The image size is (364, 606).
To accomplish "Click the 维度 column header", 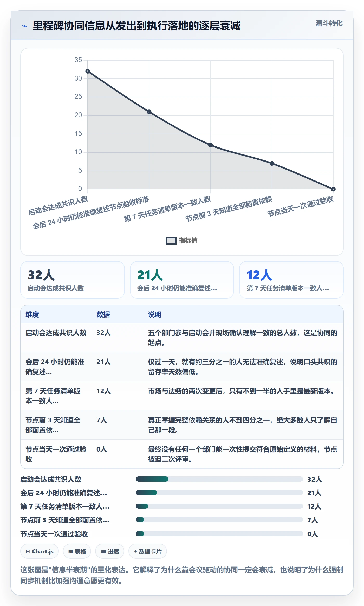I will click(32, 314).
